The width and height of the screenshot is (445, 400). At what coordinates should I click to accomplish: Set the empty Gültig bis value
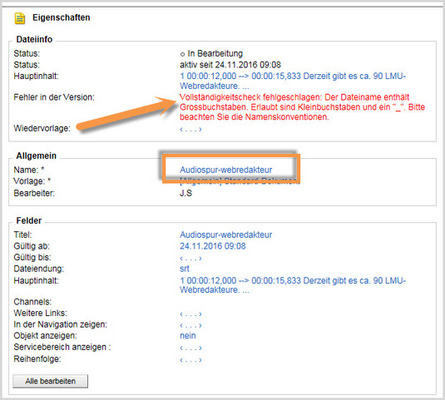tap(191, 258)
